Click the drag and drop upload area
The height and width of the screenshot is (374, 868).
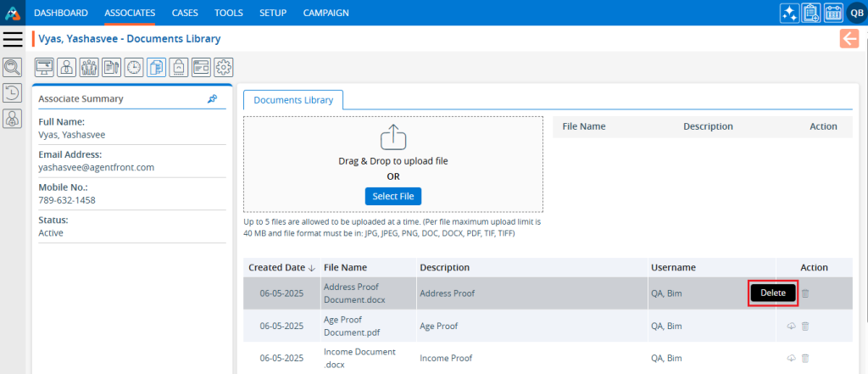393,148
